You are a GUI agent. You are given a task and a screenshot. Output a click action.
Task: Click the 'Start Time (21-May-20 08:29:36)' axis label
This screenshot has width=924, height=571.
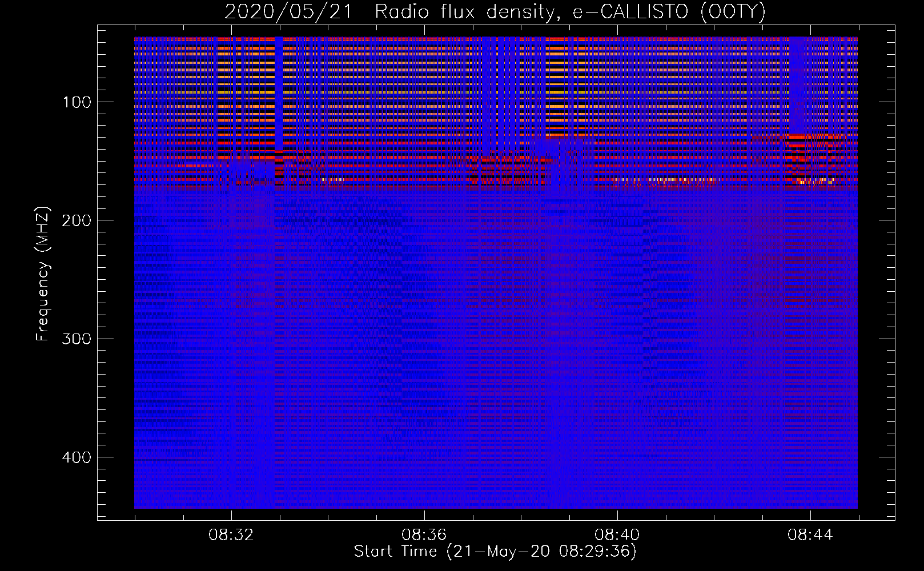(495, 552)
